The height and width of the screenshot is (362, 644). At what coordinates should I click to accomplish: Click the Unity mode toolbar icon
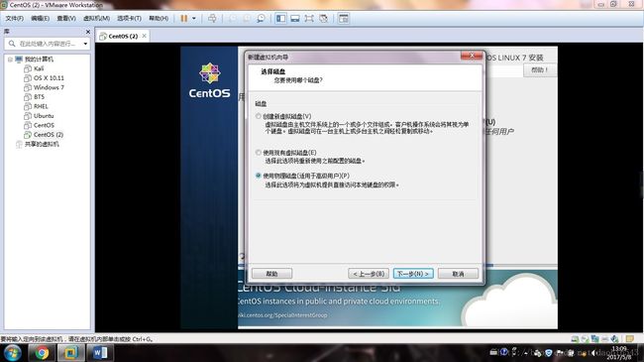(324, 19)
